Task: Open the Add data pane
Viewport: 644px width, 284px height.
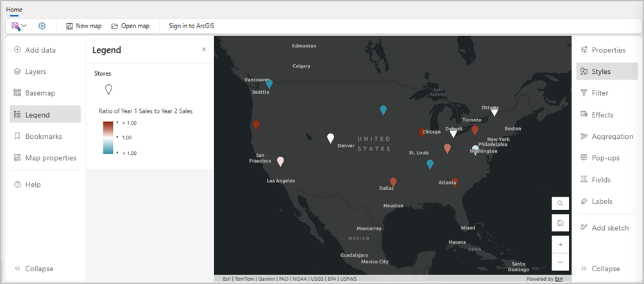Action: [45, 50]
